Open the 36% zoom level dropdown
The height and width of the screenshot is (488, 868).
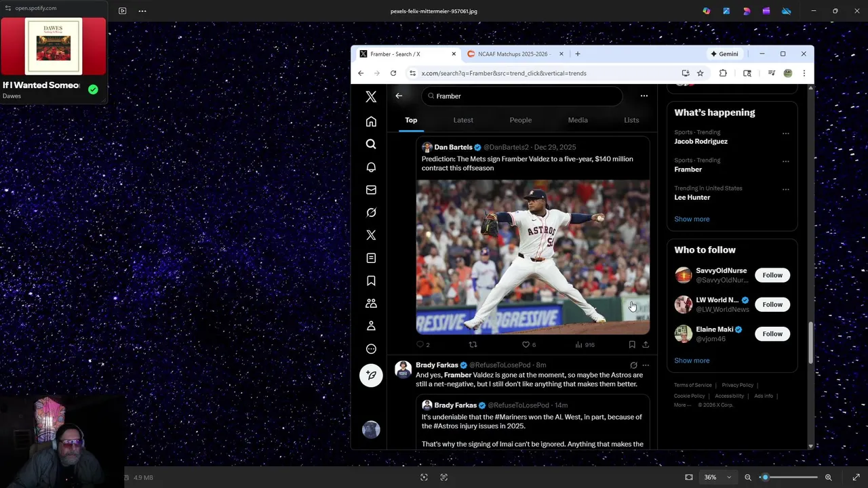point(717,477)
